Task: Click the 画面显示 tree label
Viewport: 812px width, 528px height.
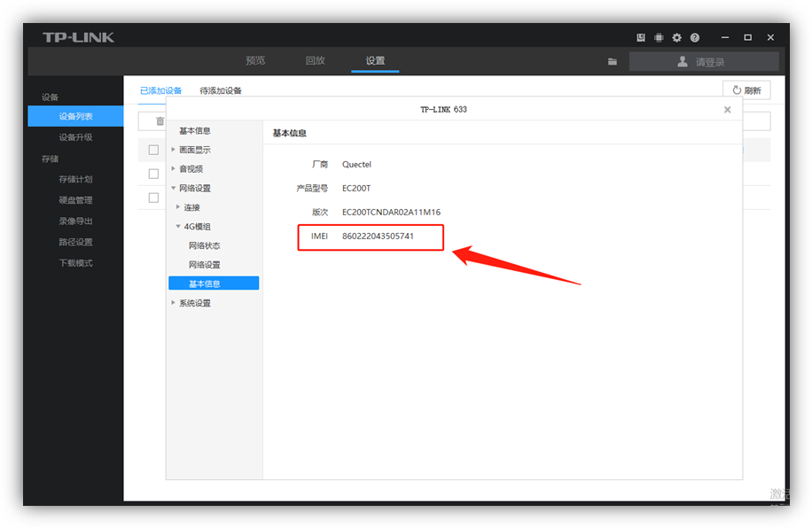Action: click(195, 150)
